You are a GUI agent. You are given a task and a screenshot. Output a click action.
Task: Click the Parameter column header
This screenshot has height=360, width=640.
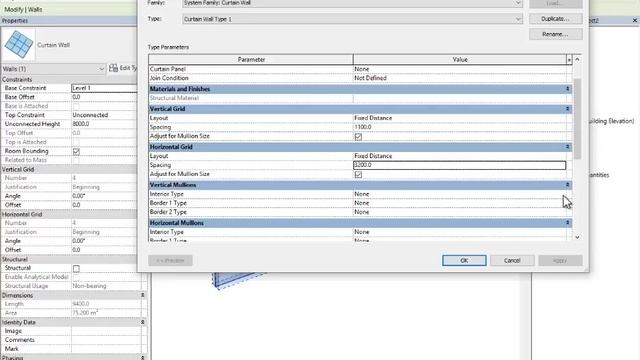click(251, 60)
